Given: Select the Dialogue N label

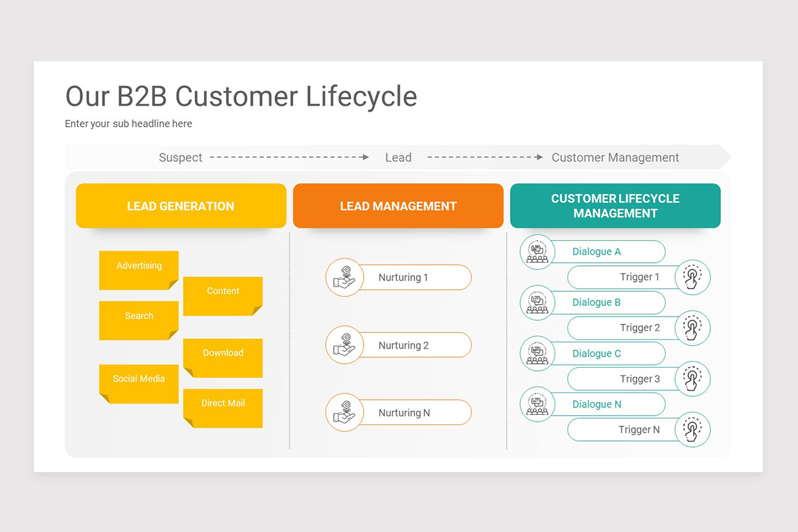Looking at the screenshot, I should click(597, 404).
